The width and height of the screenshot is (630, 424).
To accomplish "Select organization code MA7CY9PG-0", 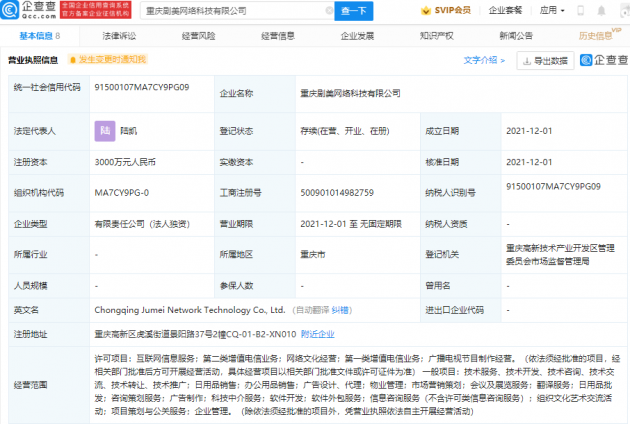I will click(x=121, y=193).
